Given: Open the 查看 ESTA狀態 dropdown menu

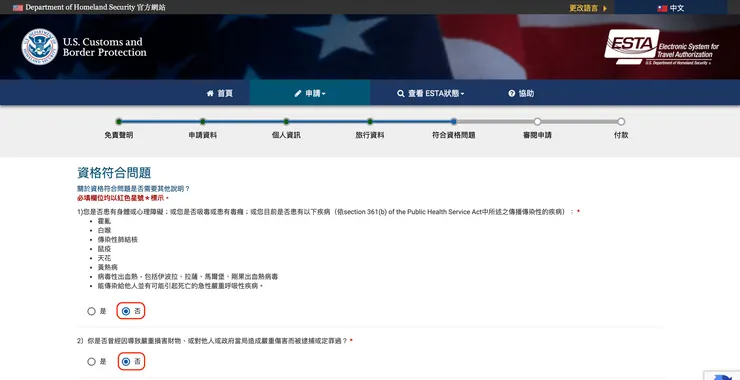Looking at the screenshot, I should pos(430,93).
